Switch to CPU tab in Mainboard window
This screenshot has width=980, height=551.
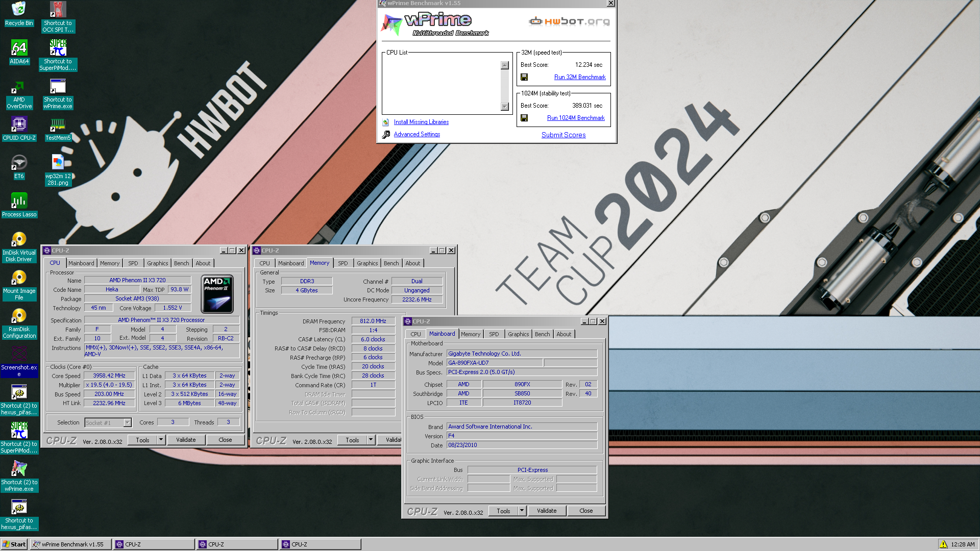416,334
